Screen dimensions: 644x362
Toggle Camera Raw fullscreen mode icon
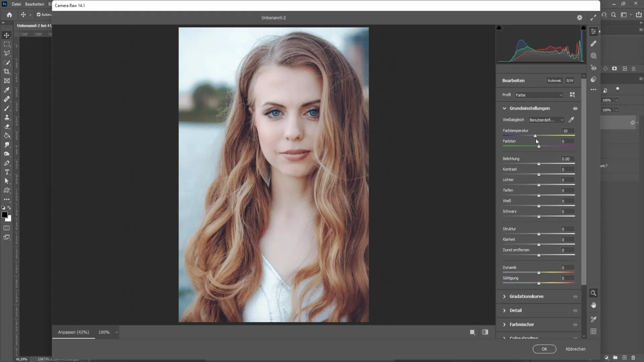click(x=593, y=18)
